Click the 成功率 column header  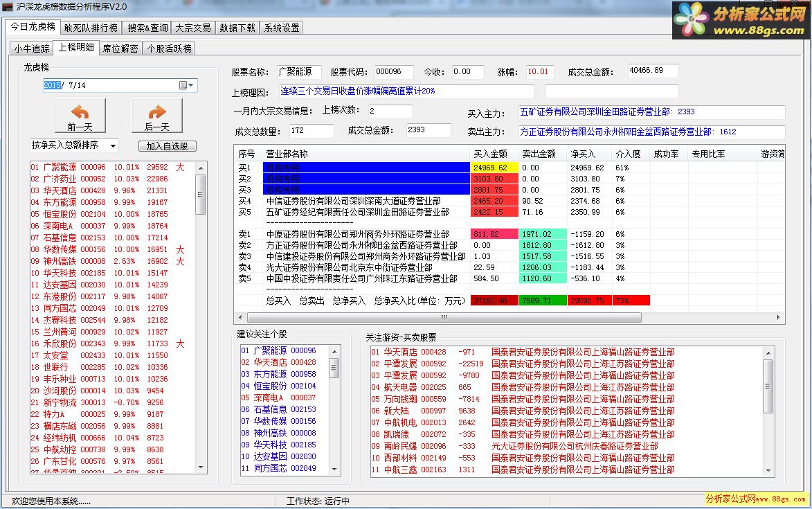pos(669,154)
